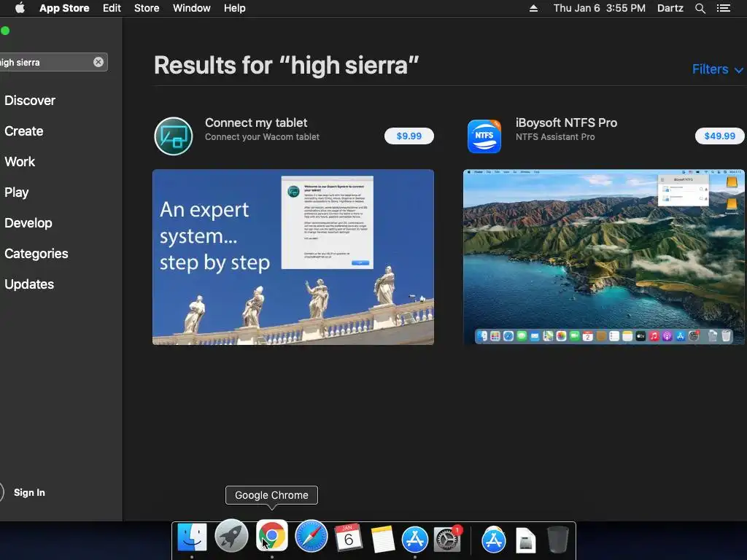Image resolution: width=747 pixels, height=560 pixels.
Task: Click the green zoom window button
Action: click(x=5, y=31)
